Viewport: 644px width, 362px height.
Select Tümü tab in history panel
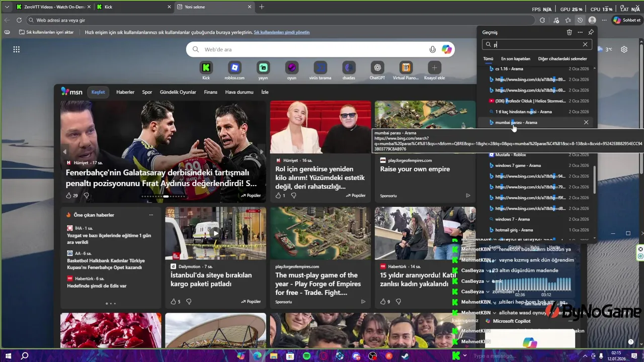[x=488, y=59]
